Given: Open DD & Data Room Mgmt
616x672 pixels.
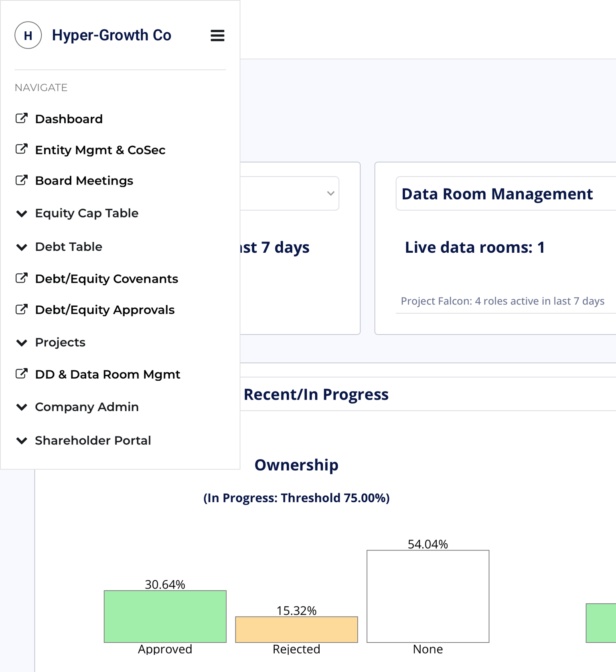Looking at the screenshot, I should [x=108, y=375].
